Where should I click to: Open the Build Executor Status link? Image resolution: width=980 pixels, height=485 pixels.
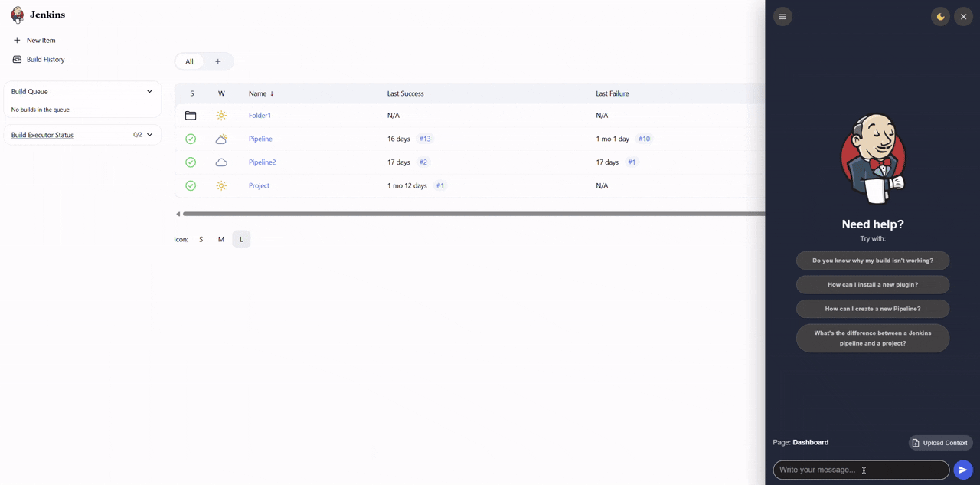pos(42,135)
